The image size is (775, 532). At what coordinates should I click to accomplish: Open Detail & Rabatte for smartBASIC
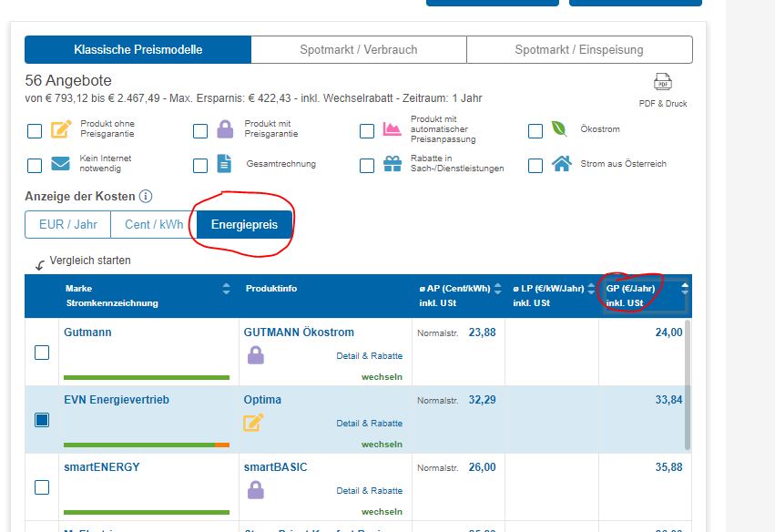tap(369, 491)
